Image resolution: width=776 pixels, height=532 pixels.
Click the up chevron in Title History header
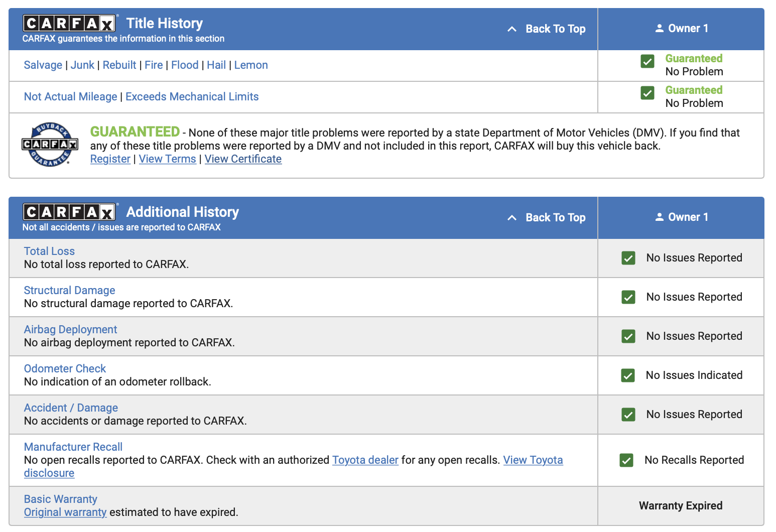tap(512, 29)
